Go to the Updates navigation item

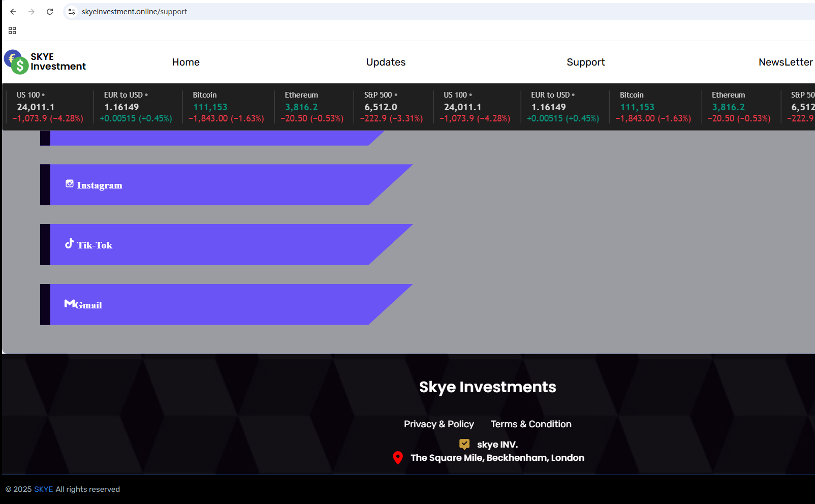(386, 62)
